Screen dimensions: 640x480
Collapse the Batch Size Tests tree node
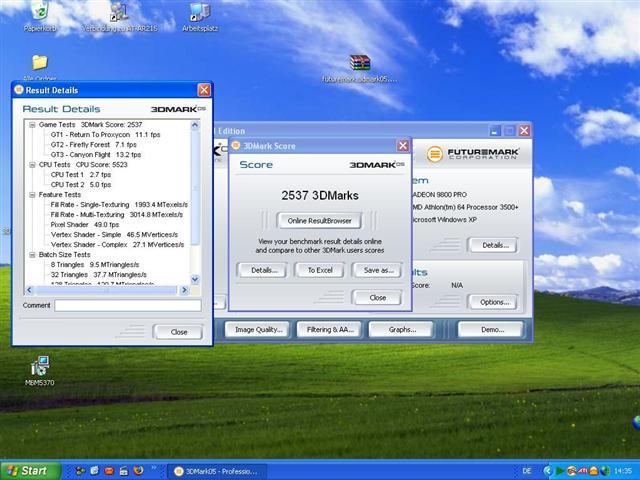point(32,255)
